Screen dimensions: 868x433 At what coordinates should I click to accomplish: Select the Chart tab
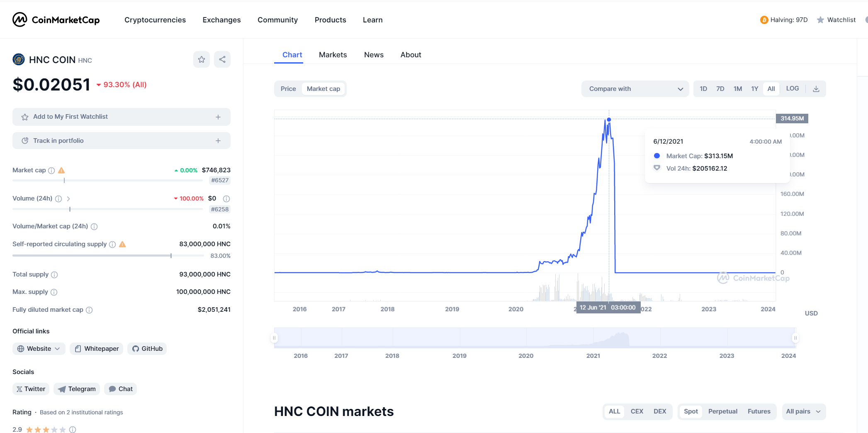292,55
